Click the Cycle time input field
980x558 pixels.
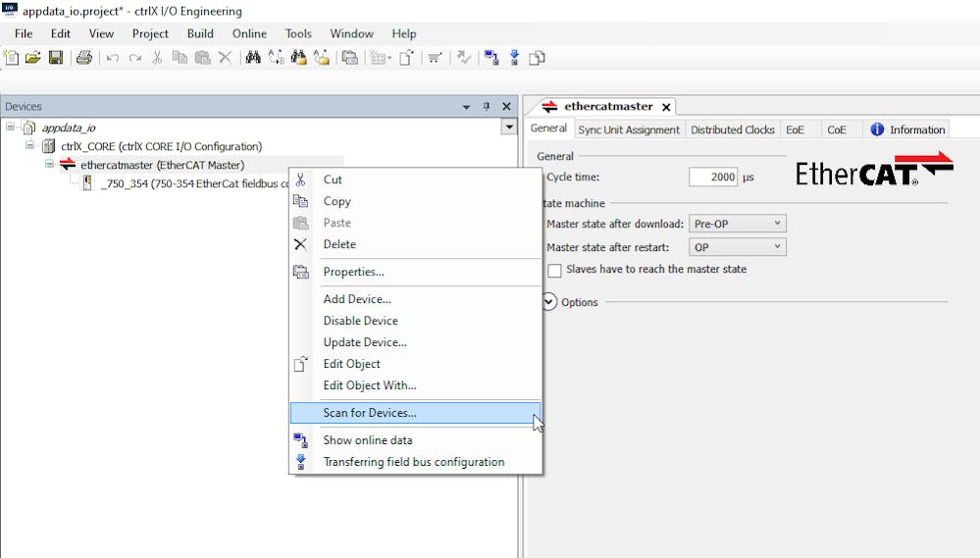click(713, 177)
